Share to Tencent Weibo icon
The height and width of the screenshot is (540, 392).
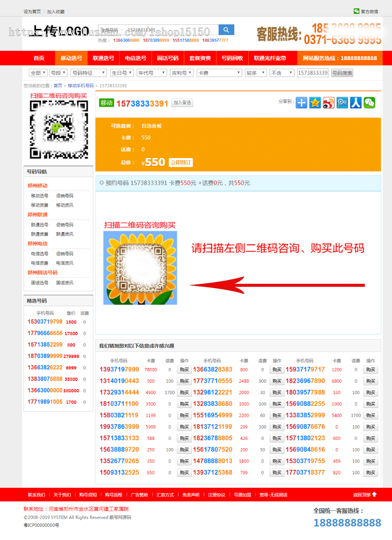pos(342,102)
